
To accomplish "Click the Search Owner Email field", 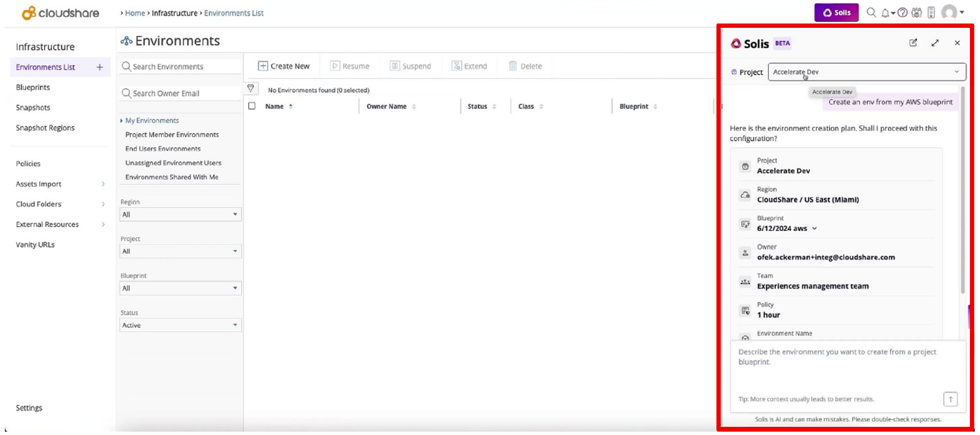I will [x=180, y=93].
